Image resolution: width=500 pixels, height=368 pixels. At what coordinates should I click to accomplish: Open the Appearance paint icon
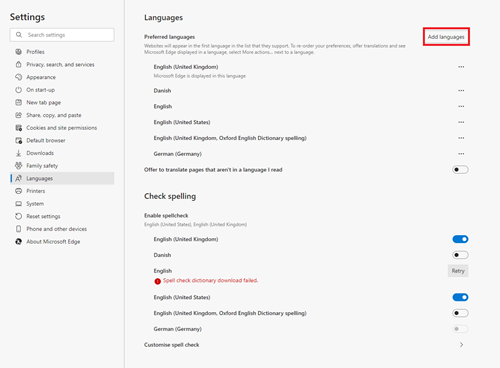[19, 77]
